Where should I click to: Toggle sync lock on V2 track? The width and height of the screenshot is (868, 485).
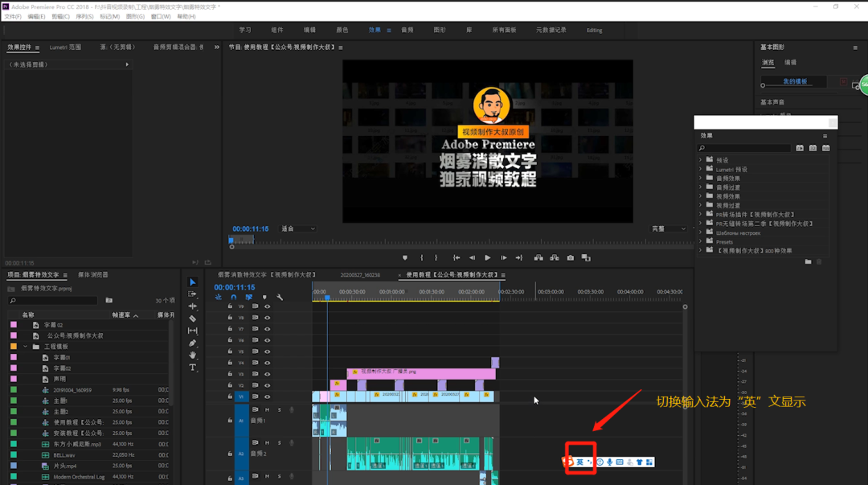click(256, 385)
